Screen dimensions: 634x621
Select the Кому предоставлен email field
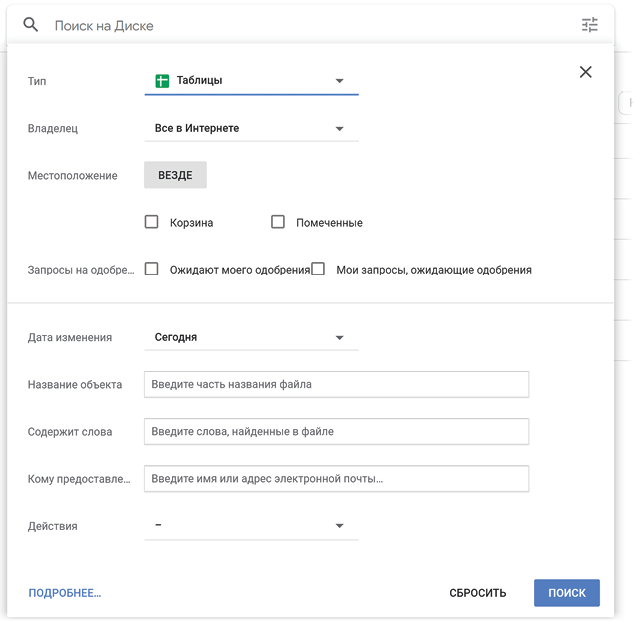(x=336, y=479)
